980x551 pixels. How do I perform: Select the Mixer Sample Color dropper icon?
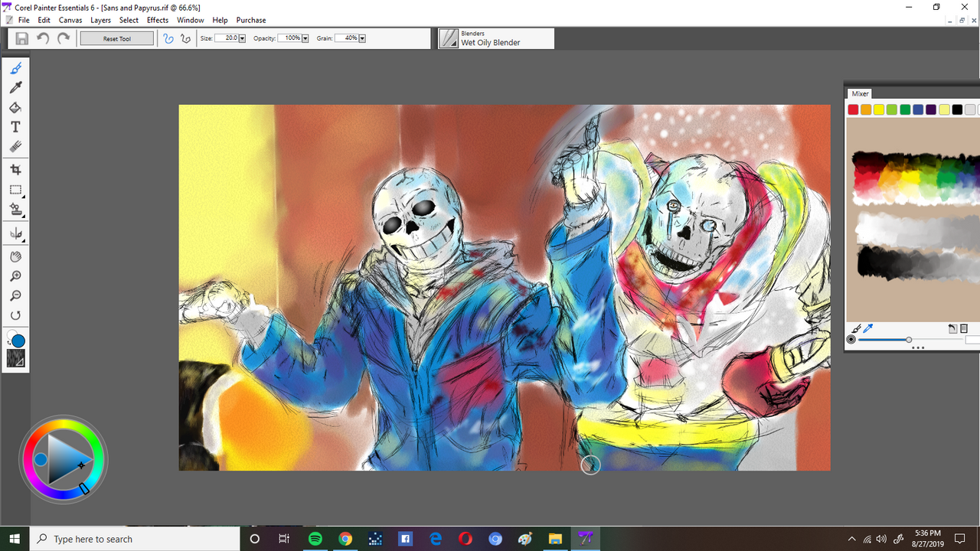click(869, 328)
